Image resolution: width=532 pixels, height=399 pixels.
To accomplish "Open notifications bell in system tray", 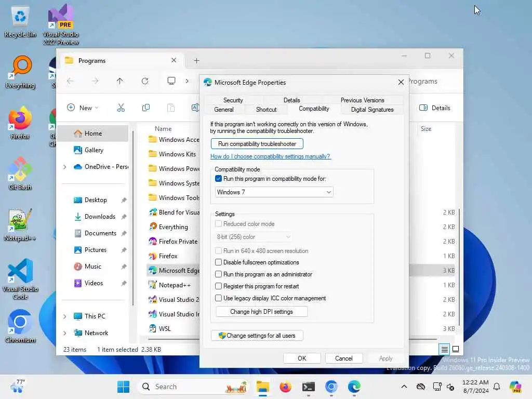I will tap(496, 387).
